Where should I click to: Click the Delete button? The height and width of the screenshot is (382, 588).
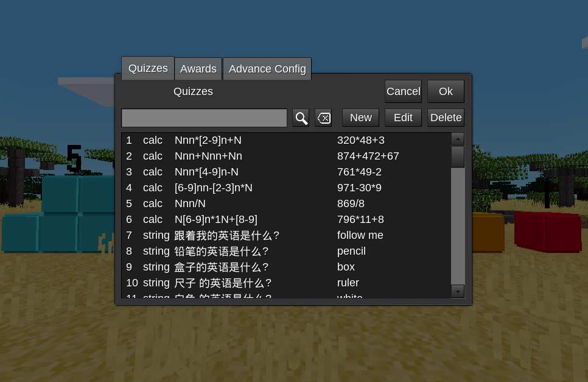click(x=446, y=118)
